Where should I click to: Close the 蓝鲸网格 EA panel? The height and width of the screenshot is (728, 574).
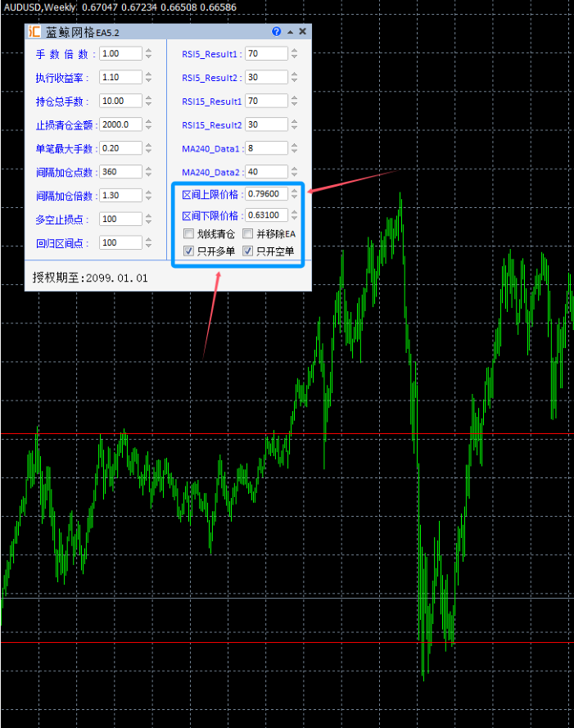302,32
